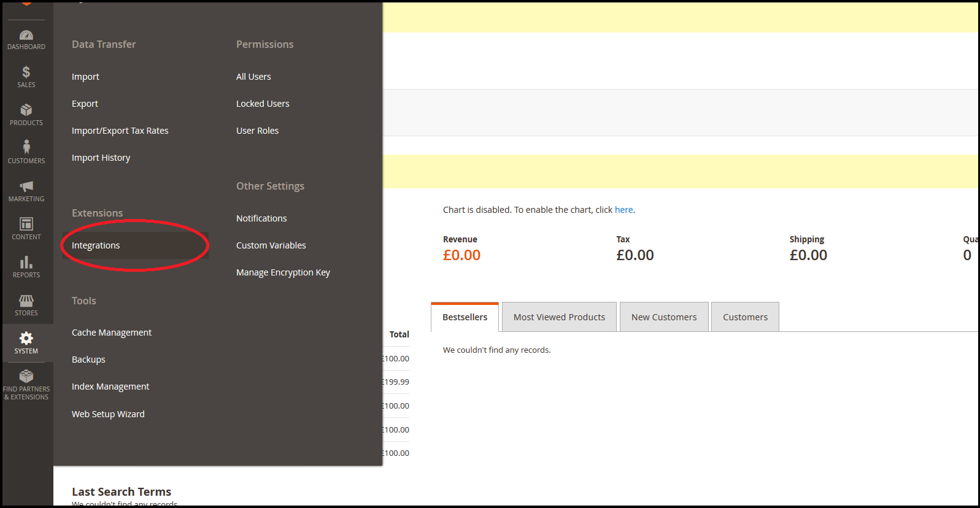Switch to the New Customers tab
Screen dimensions: 980x508
pos(664,317)
